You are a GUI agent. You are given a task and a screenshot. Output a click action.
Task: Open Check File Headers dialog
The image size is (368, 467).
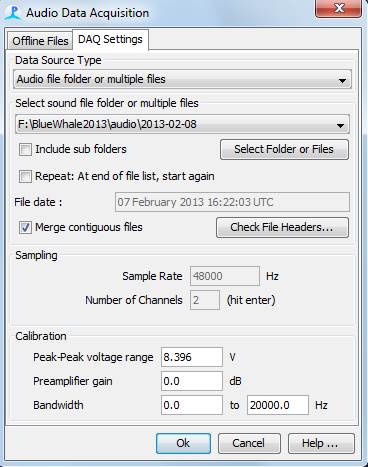point(282,227)
